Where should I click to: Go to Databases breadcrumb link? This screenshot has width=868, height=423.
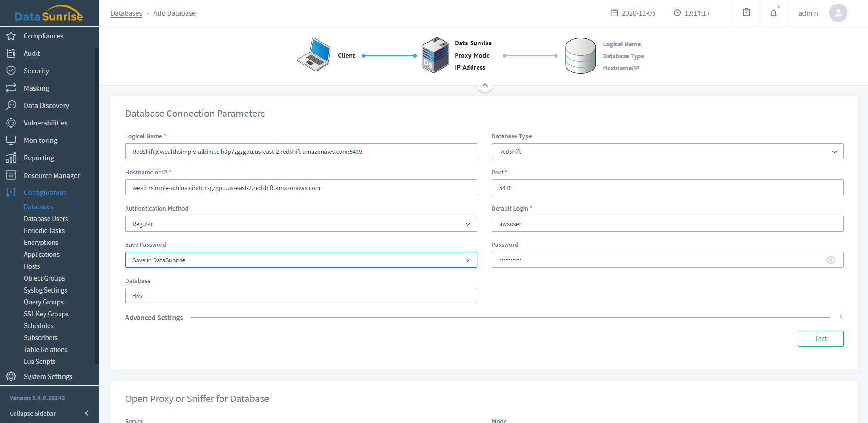[126, 13]
